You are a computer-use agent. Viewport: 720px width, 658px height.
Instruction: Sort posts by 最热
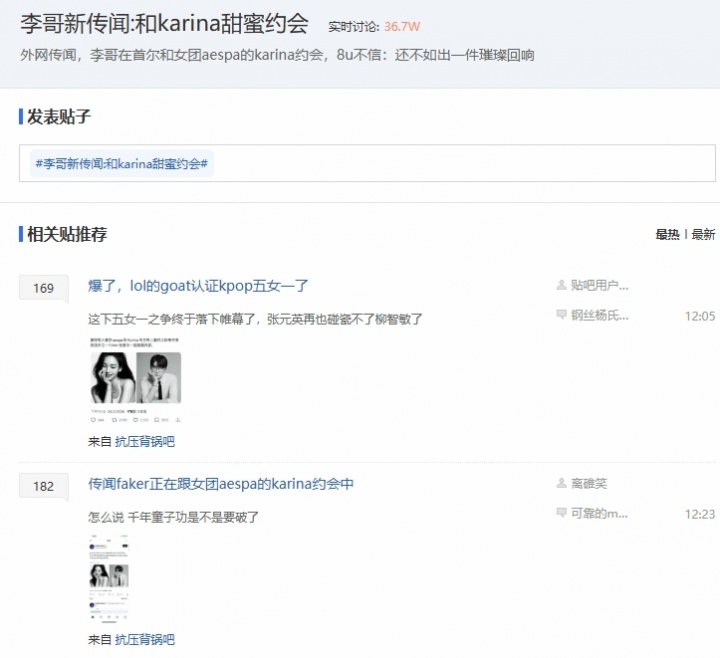[x=667, y=235]
